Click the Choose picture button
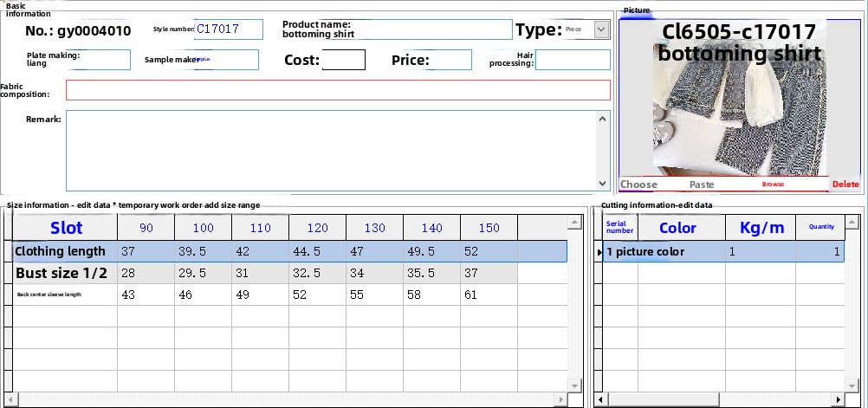This screenshot has width=868, height=408. [638, 185]
